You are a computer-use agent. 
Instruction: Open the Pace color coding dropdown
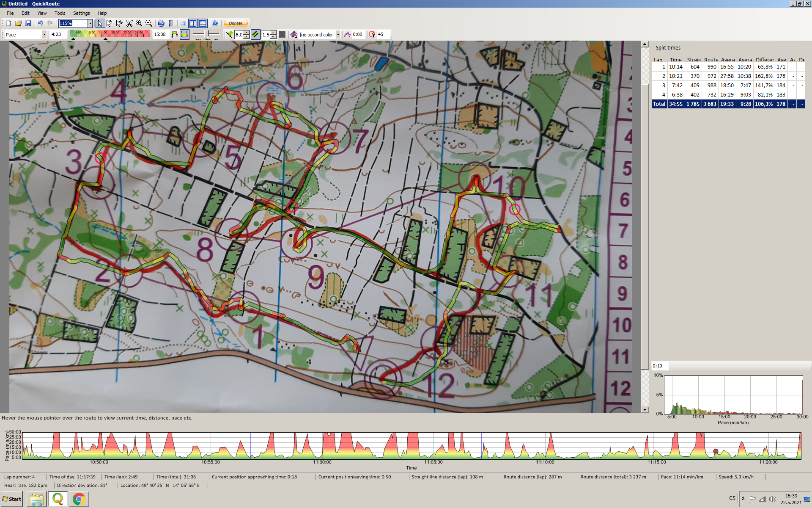point(44,35)
